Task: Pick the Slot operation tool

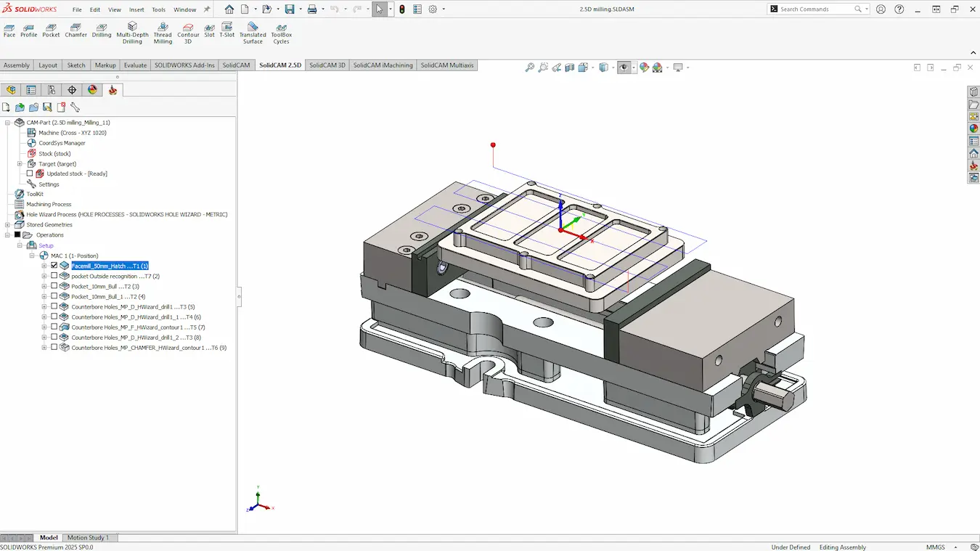Action: click(209, 30)
